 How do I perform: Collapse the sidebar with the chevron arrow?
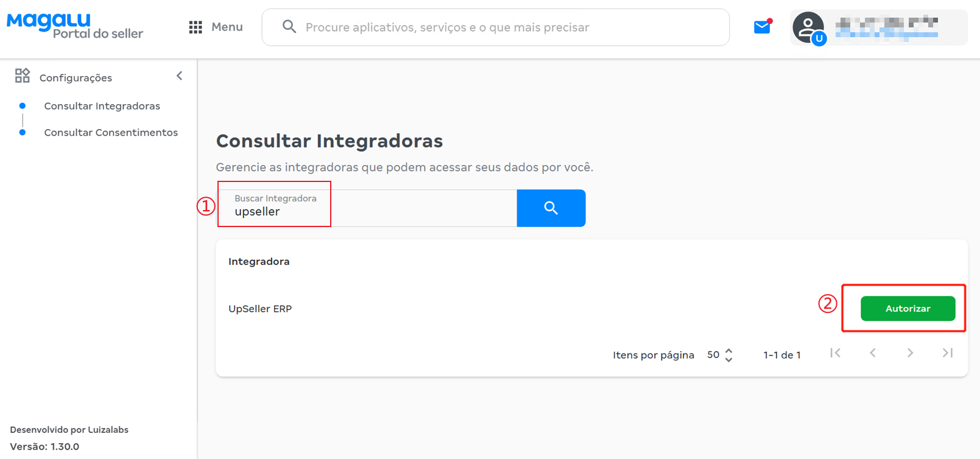point(179,76)
